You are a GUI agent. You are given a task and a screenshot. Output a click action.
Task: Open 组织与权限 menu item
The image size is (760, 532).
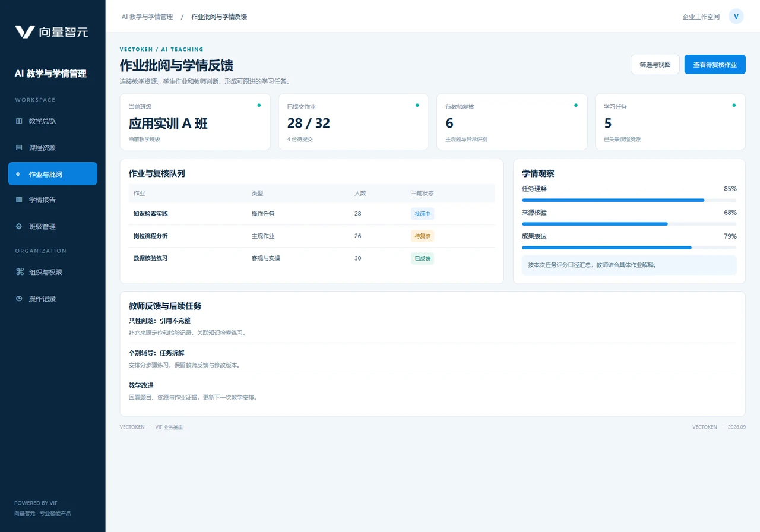[52, 272]
